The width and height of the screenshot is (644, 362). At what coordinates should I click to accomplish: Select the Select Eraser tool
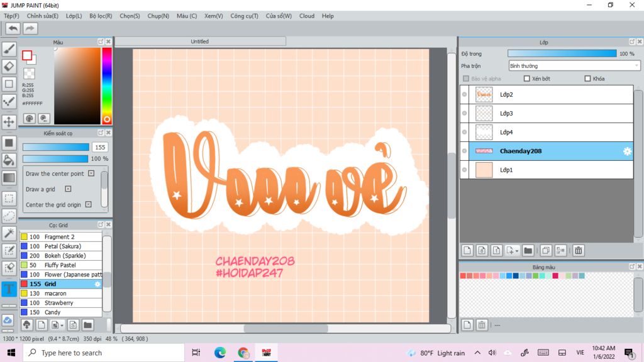coord(9,268)
